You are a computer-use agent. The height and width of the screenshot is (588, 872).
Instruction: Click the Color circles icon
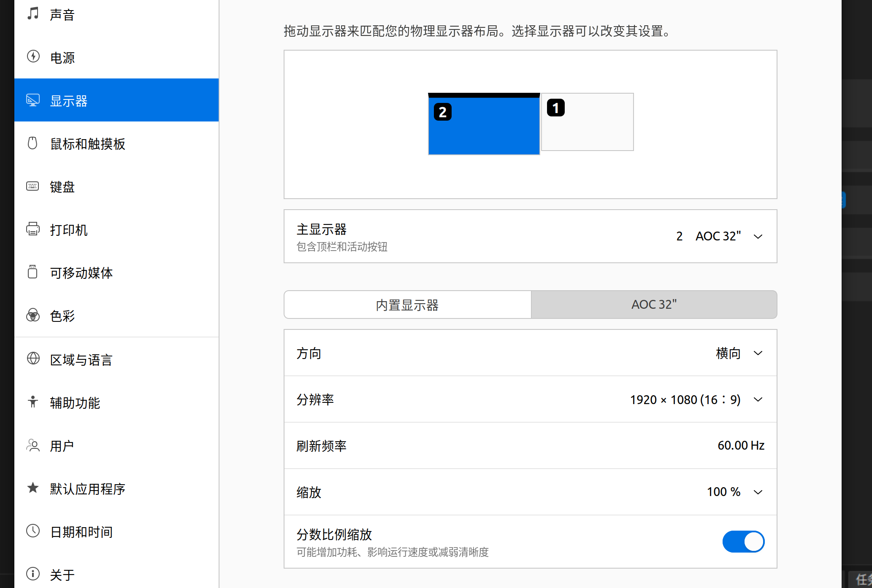coord(33,316)
